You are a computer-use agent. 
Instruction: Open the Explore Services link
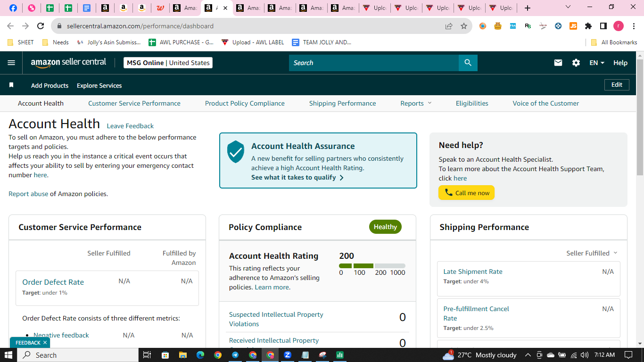click(x=99, y=85)
